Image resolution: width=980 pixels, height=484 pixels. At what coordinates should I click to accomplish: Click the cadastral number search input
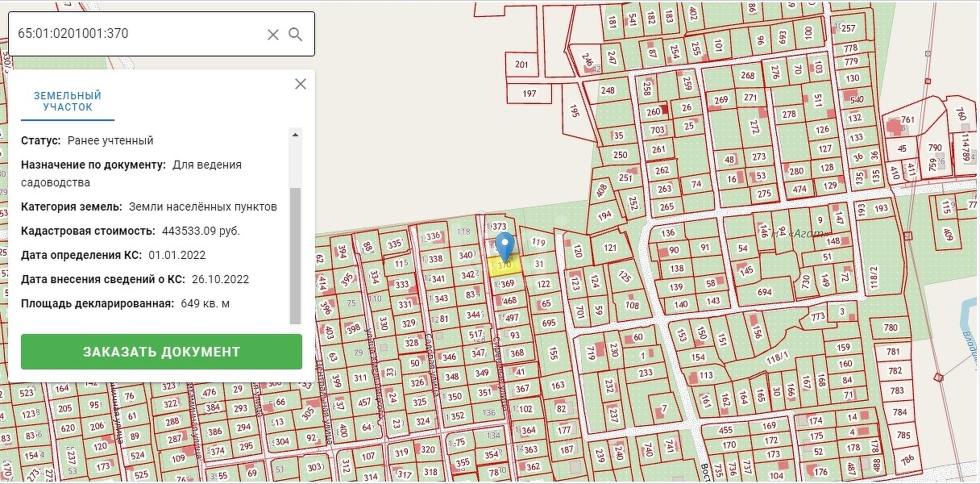[139, 34]
